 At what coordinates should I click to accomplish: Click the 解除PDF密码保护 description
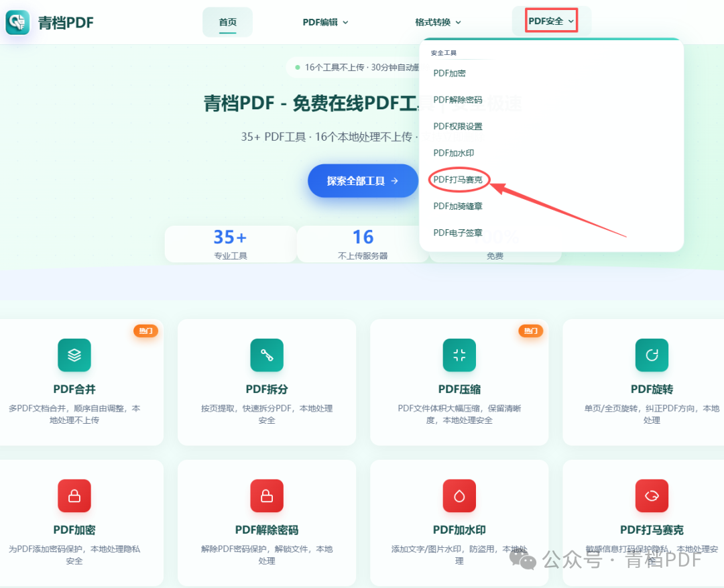tap(267, 554)
